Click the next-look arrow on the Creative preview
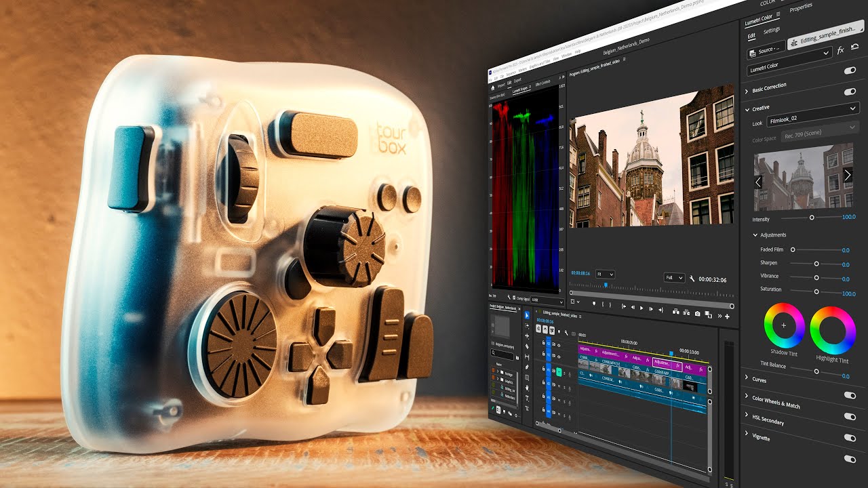Screen dimensions: 868x488 [x=847, y=175]
